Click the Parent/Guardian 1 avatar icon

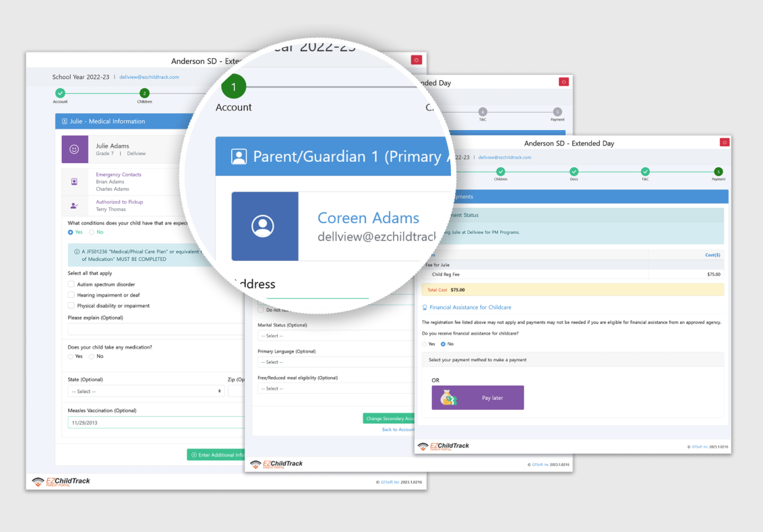(239, 156)
